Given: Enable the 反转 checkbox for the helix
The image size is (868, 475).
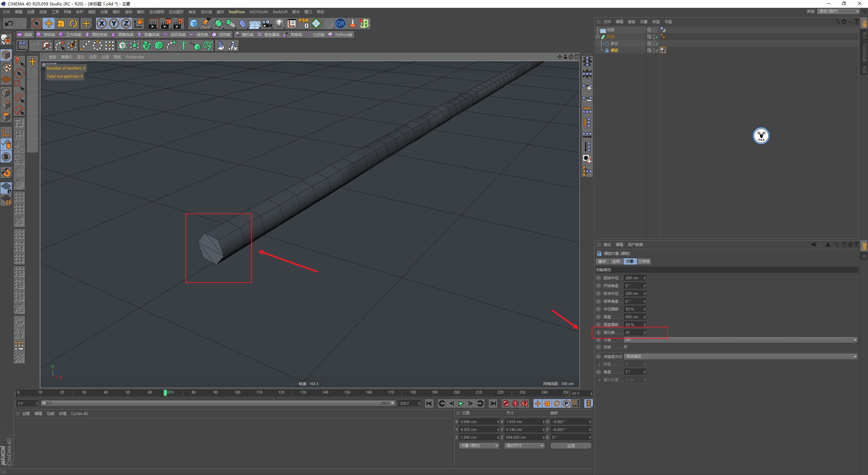Looking at the screenshot, I should click(626, 347).
